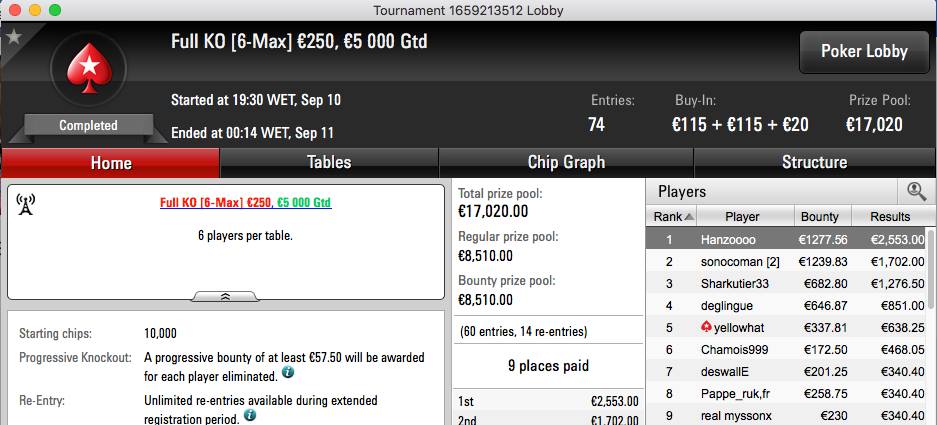Image resolution: width=937 pixels, height=425 pixels.
Task: Click the Poker Lobby button
Action: [864, 52]
